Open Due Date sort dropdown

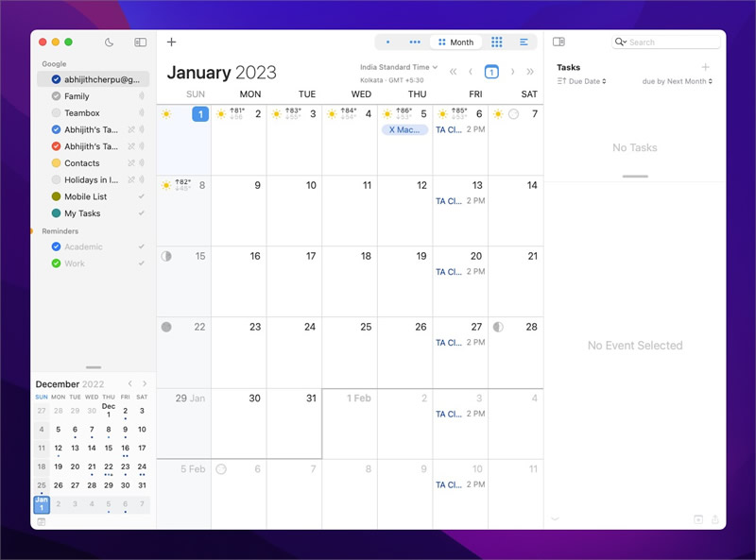click(581, 81)
